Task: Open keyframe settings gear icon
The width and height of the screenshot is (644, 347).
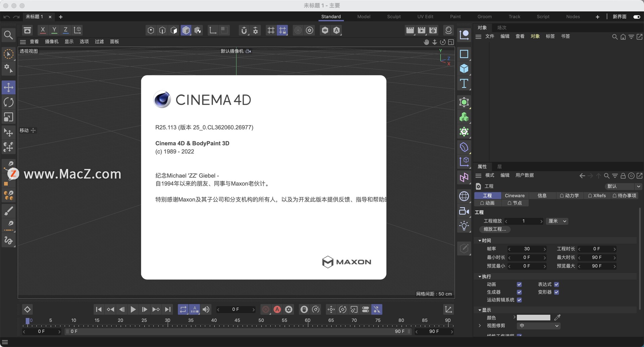Action: (289, 309)
